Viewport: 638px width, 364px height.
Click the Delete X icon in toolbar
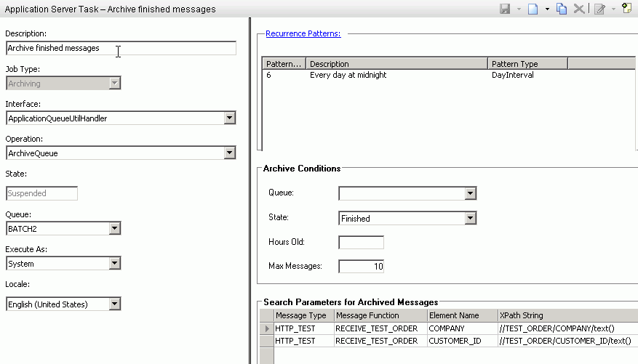pyautogui.click(x=579, y=9)
